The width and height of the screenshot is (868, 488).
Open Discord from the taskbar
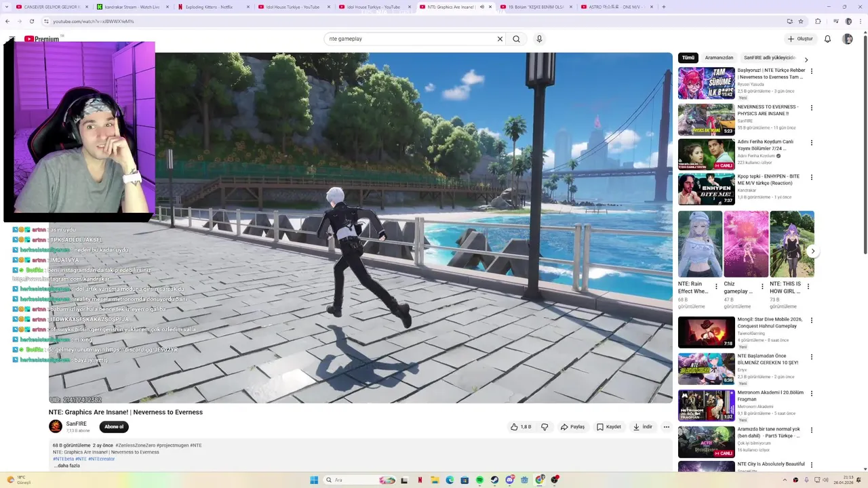[510, 480]
